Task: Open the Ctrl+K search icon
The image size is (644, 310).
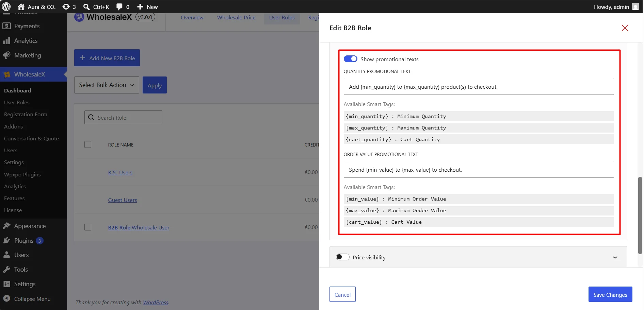Action: (86, 7)
